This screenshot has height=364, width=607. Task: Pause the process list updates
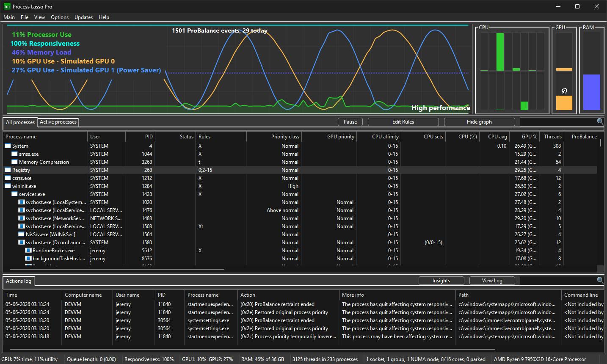pyautogui.click(x=350, y=122)
